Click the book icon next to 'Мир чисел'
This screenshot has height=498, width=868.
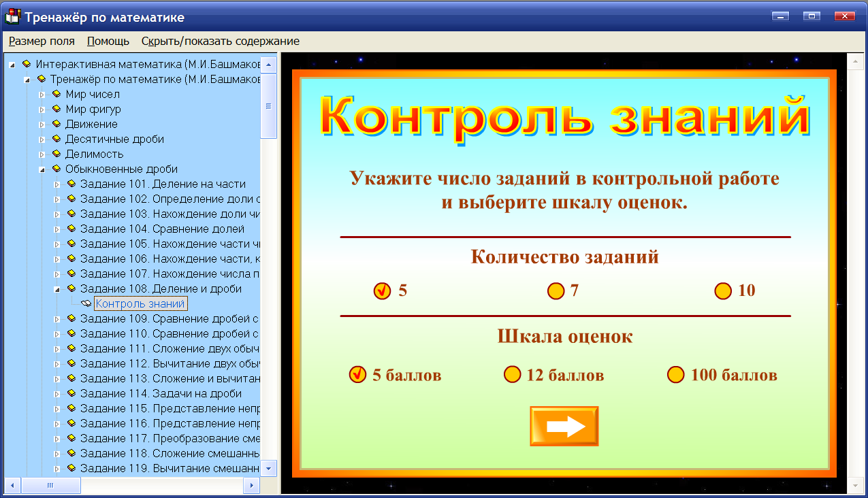click(57, 95)
